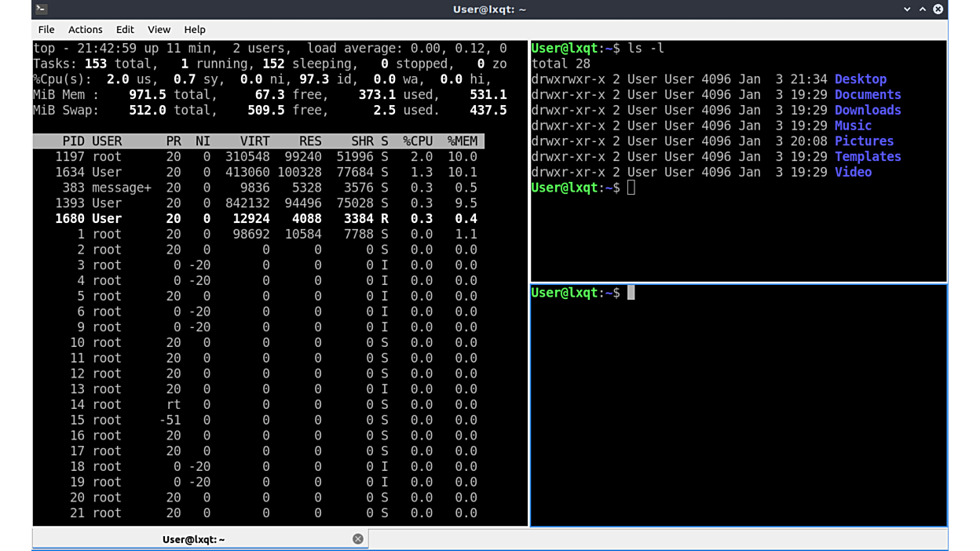Click the %CPU column header in top
Image resolution: width=980 pixels, height=551 pixels.
418,141
